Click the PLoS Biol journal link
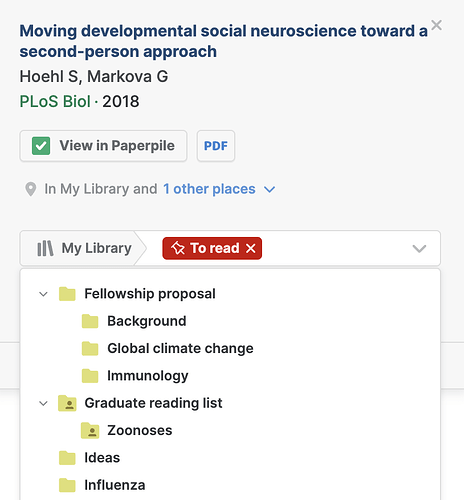464x500 pixels. pyautogui.click(x=55, y=101)
